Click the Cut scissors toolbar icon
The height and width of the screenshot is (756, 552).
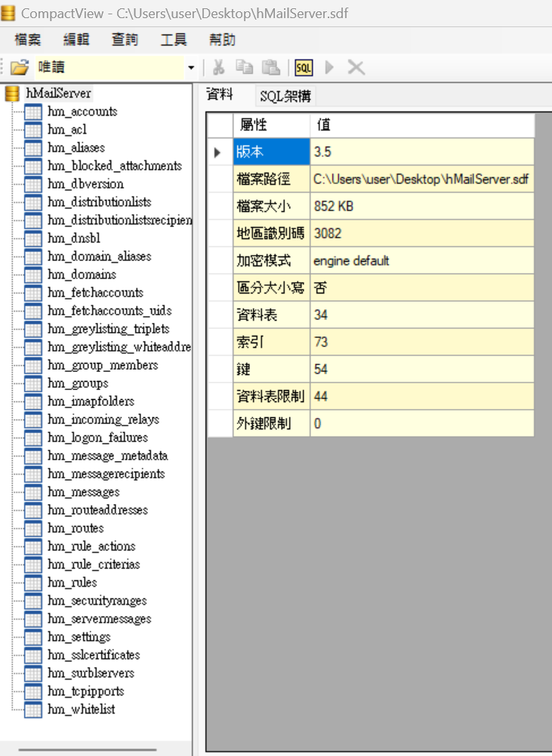coord(218,67)
